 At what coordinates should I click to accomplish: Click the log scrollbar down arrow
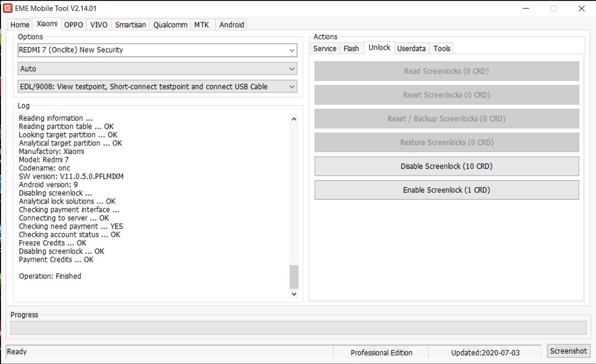[x=294, y=294]
